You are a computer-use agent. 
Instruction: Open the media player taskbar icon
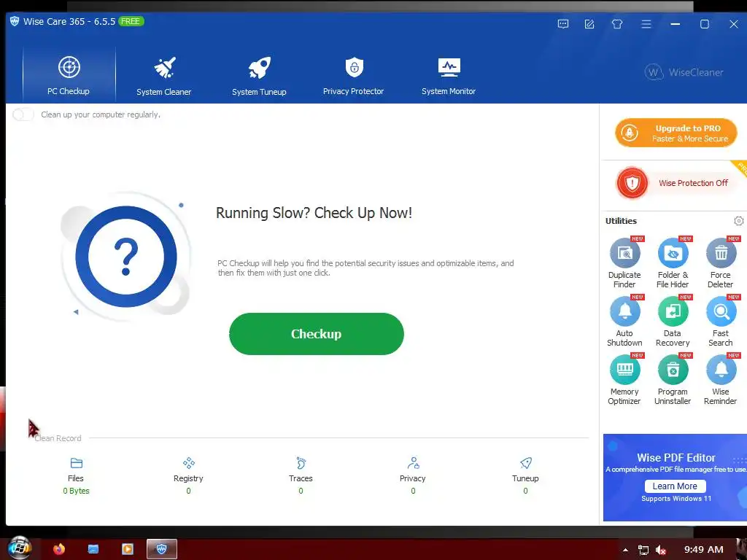127,549
